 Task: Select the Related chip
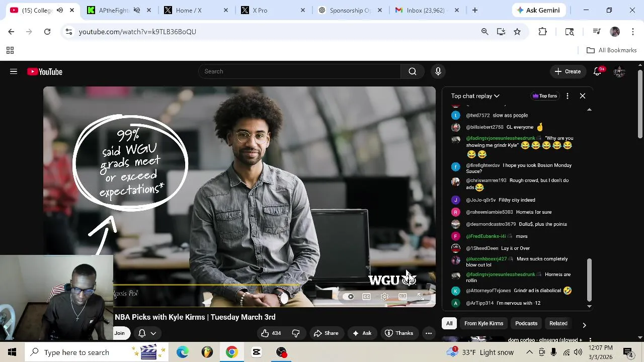click(558, 323)
